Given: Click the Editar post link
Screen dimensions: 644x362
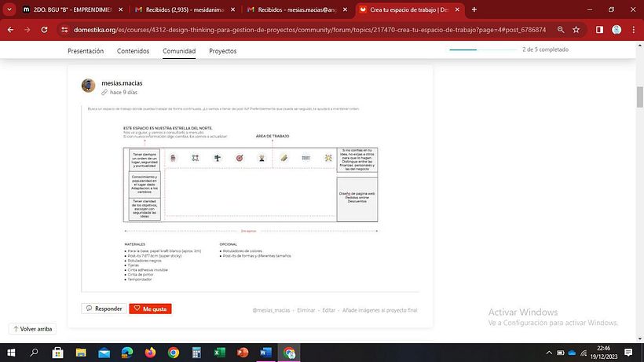Looking at the screenshot, I should click(328, 310).
